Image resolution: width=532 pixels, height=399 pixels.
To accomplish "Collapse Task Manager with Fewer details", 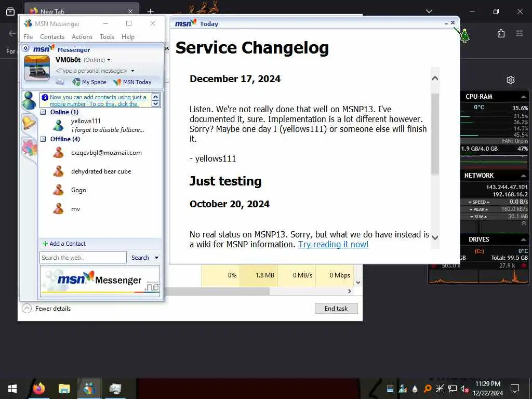I will click(x=46, y=309).
